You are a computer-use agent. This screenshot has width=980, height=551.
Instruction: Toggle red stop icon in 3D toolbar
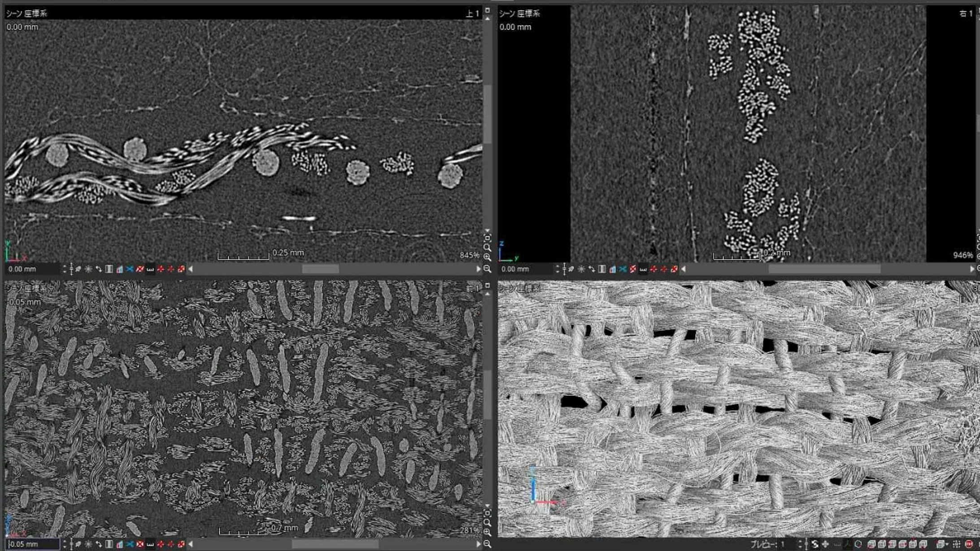tap(969, 544)
